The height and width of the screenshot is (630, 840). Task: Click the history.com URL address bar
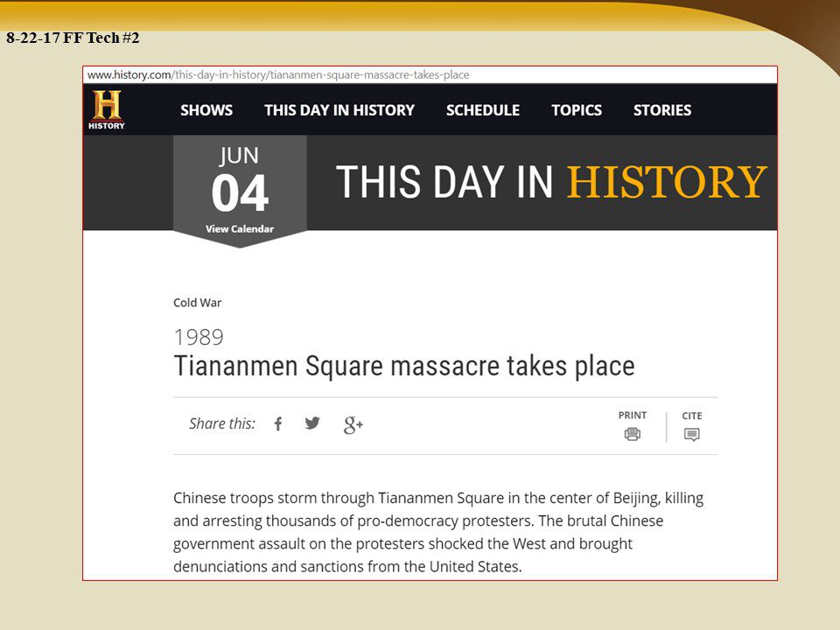430,75
